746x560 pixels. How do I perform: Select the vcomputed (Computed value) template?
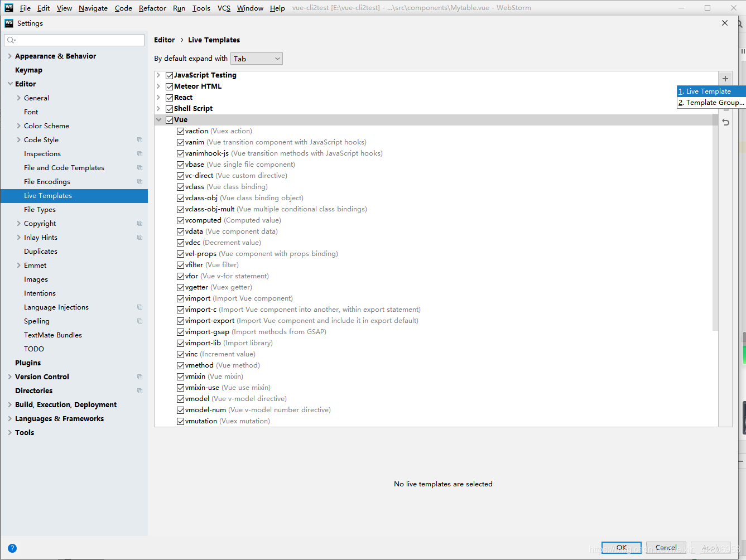pos(233,220)
